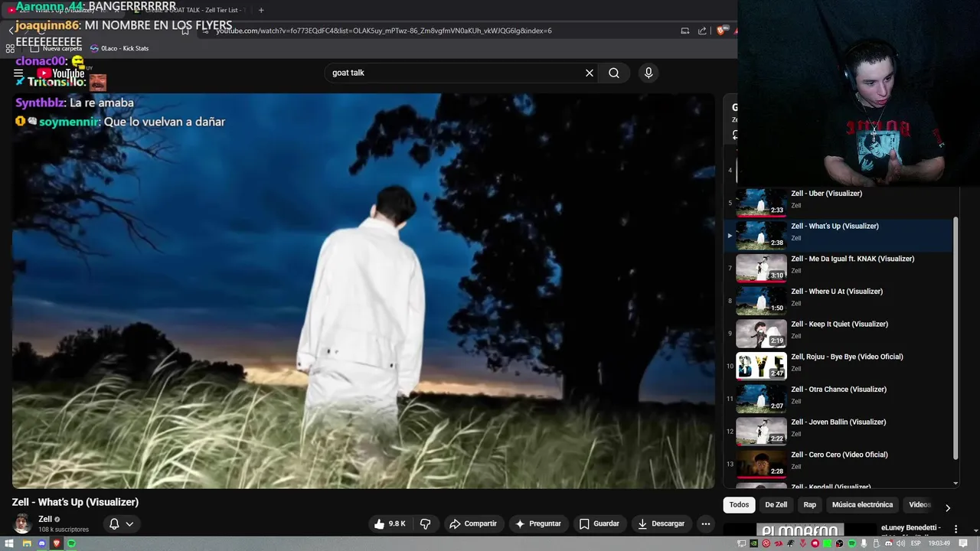Click the cast/screen icon in address bar
Screen dimensions: 980x551
(685, 31)
